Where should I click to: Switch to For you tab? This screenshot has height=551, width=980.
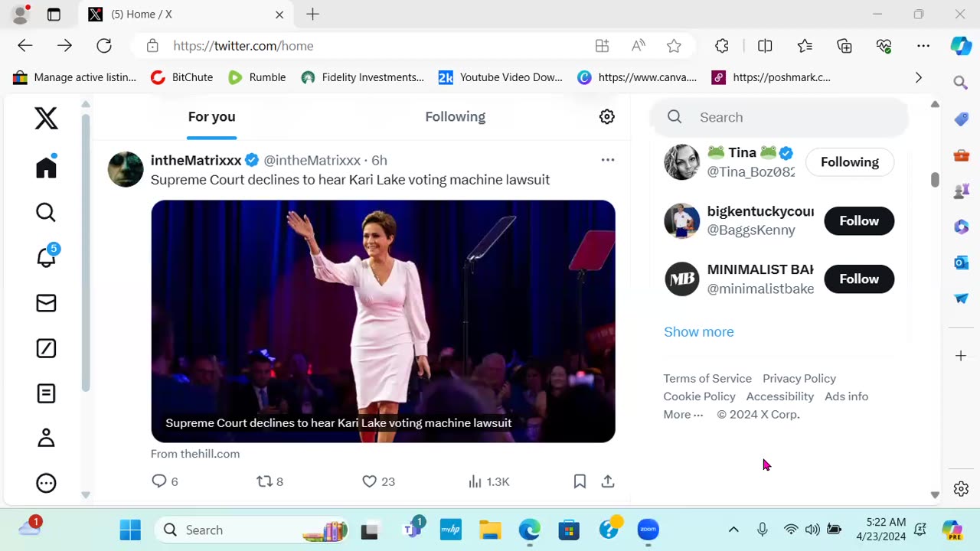click(x=211, y=117)
